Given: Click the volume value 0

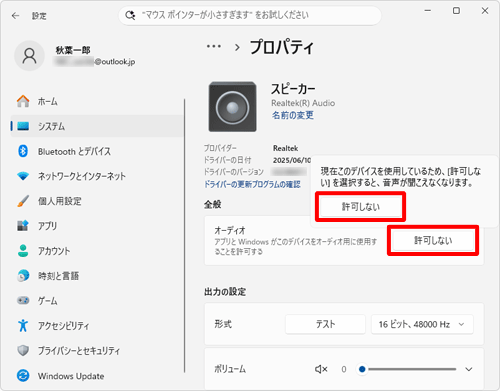Looking at the screenshot, I should pos(344,369).
